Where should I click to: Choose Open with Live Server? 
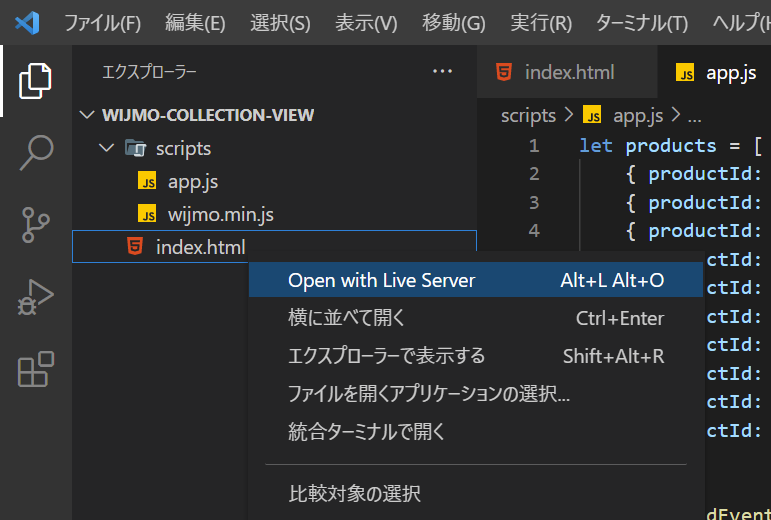(x=476, y=280)
